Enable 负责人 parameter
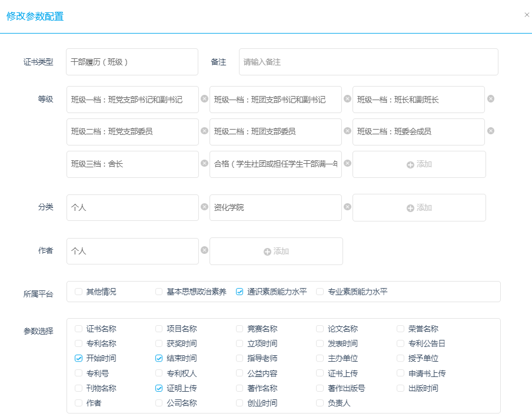 [320, 403]
